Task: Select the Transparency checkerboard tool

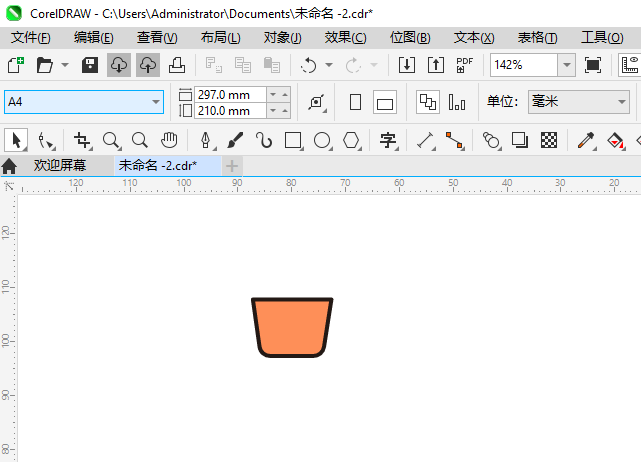Action: pyautogui.click(x=549, y=140)
